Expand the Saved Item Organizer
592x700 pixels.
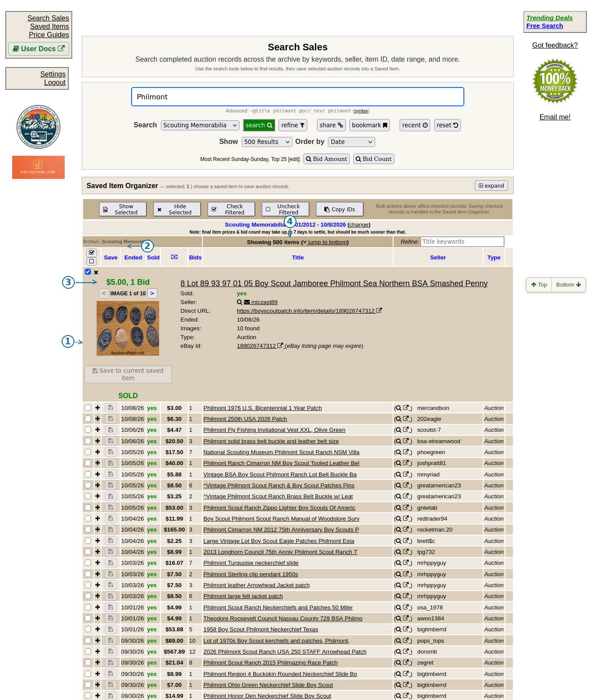tap(491, 185)
